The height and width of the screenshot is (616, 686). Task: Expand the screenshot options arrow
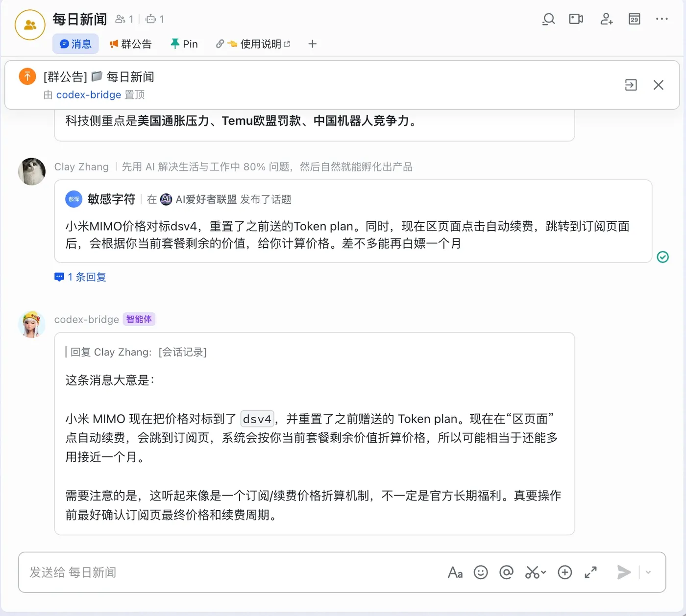pyautogui.click(x=543, y=572)
